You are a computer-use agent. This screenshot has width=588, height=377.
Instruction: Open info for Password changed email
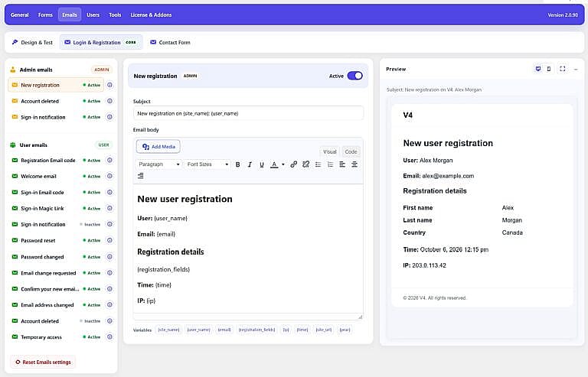click(x=109, y=257)
